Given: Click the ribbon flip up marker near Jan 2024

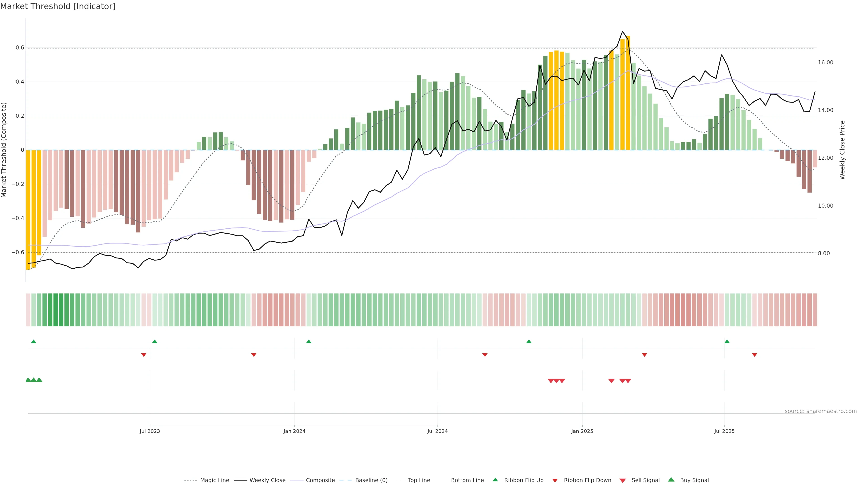Looking at the screenshot, I should click(309, 342).
